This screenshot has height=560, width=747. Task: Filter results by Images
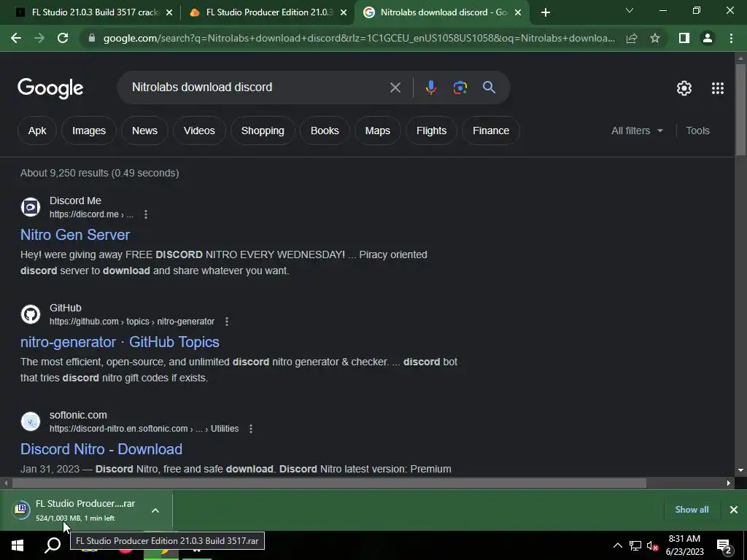89,131
